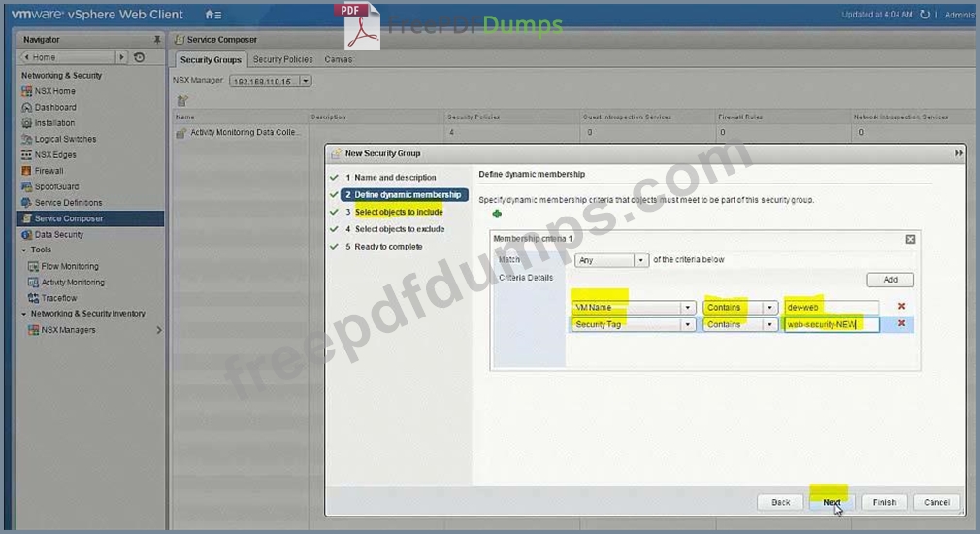Open Contains dropdown in Security Tag row
The width and height of the screenshot is (980, 534).
click(x=740, y=324)
